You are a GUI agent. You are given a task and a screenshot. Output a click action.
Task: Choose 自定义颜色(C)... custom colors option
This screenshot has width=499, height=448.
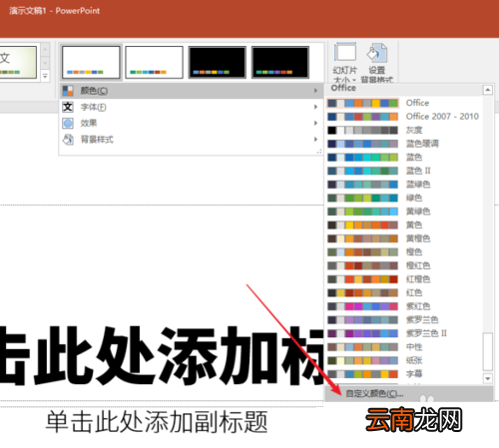click(409, 394)
